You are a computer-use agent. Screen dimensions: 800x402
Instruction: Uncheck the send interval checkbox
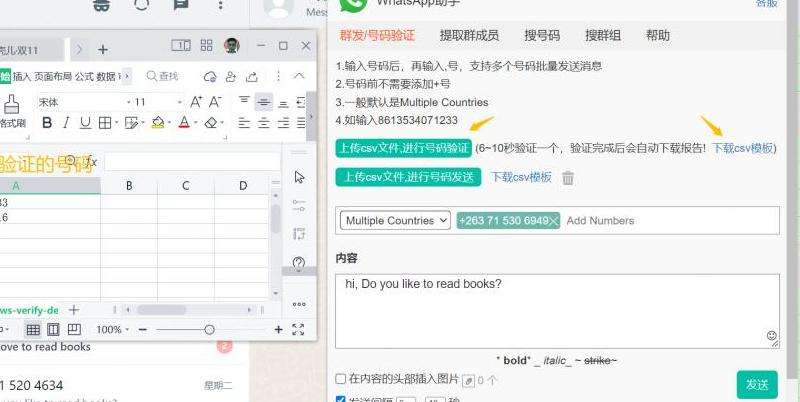(x=341, y=399)
